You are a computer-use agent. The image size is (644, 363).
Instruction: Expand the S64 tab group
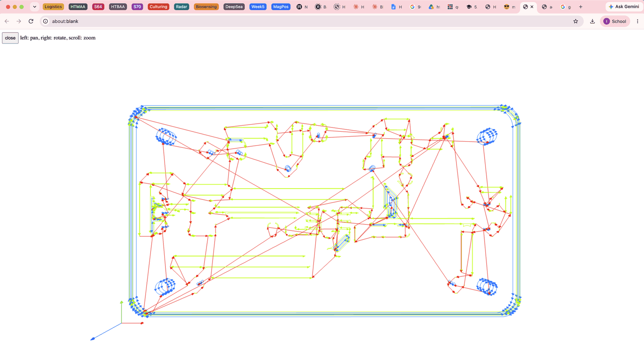(98, 7)
